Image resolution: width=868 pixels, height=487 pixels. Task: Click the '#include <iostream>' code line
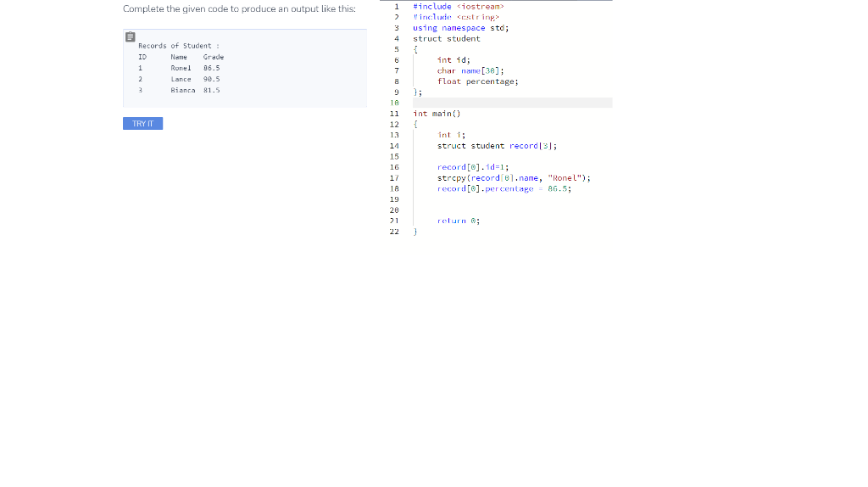coord(459,7)
